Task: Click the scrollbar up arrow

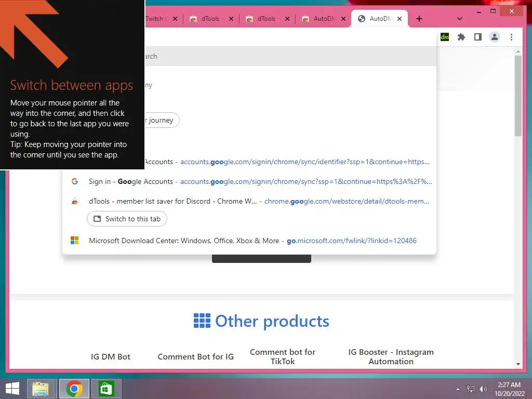Action: coord(518,51)
